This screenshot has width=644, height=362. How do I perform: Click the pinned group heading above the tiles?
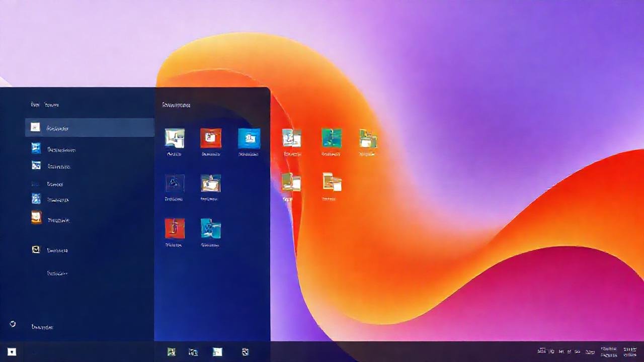(x=176, y=105)
